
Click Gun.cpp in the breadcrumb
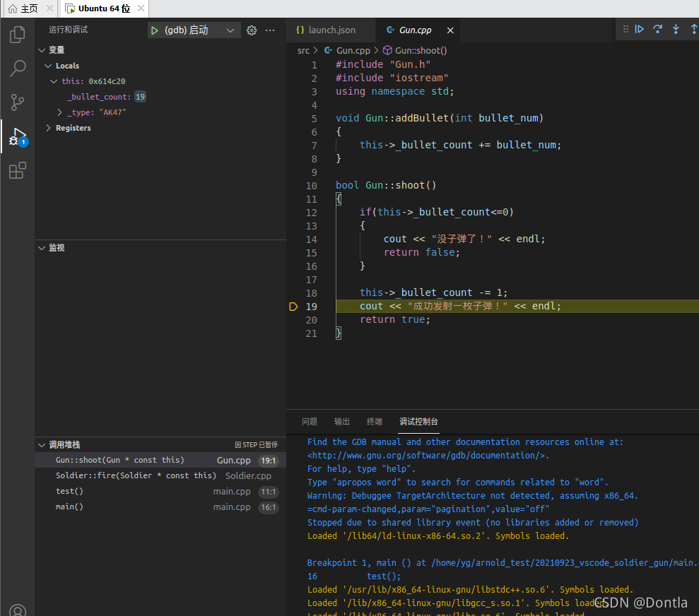[353, 50]
